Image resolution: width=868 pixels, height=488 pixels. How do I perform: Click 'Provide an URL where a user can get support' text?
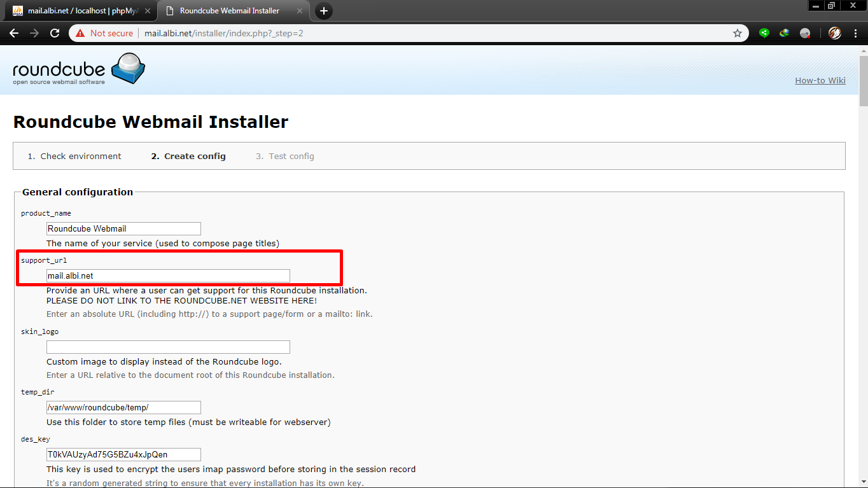pyautogui.click(x=207, y=290)
